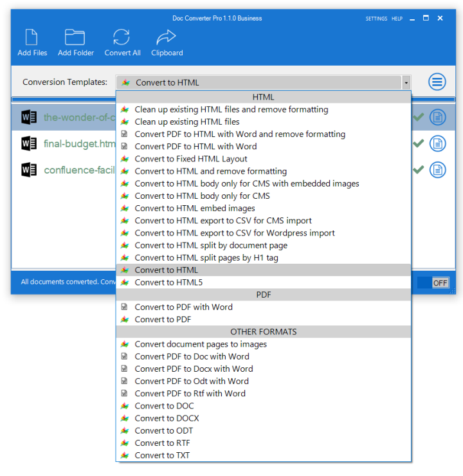Open the Clipboard share icon
Viewport: 463px width, 476px height.
167,37
